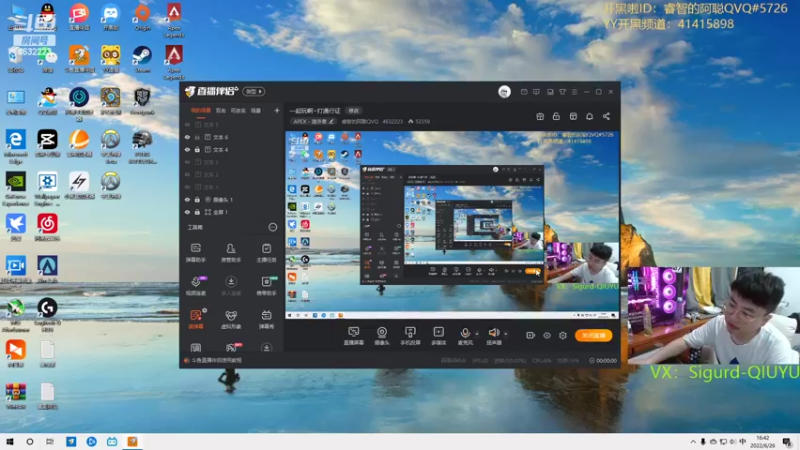Open the 视频连麦 video co-stream tool
Viewport: 800px width, 450px height.
tap(195, 286)
